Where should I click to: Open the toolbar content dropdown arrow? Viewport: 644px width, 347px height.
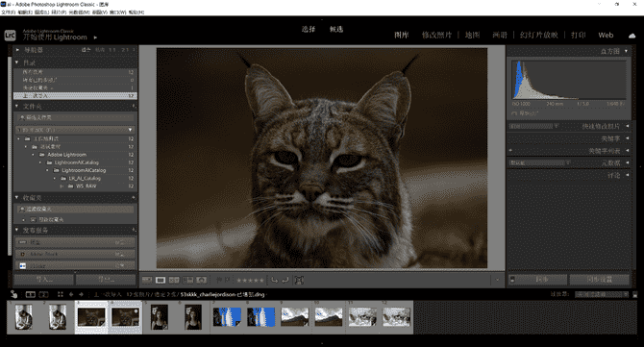point(497,280)
